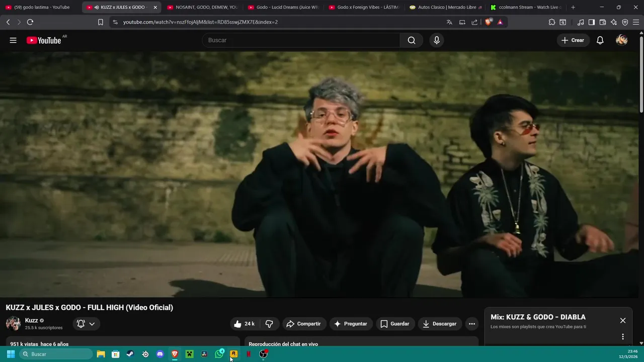Open Minecraft from the taskbar

189,354
